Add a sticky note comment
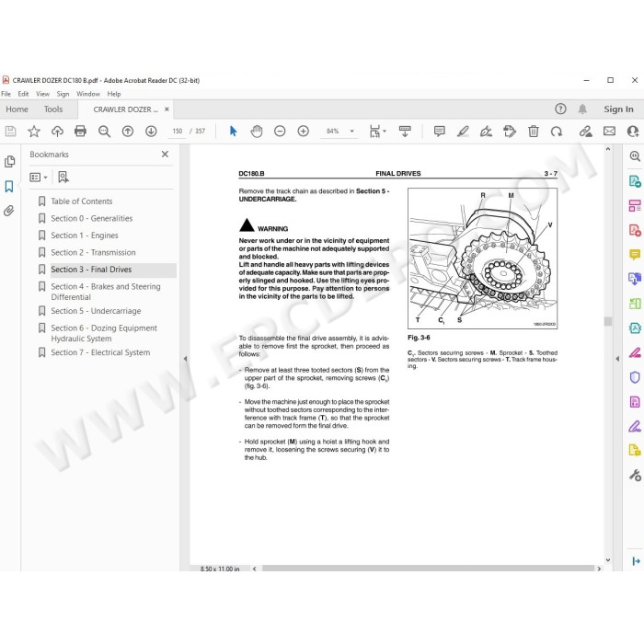This screenshot has width=644, height=644. [x=440, y=131]
